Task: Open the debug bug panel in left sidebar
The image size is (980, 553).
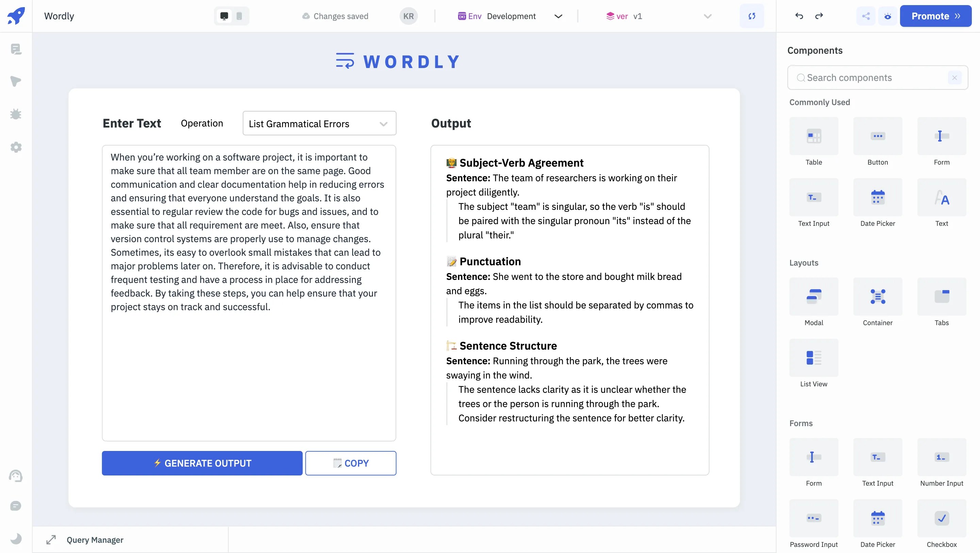Action: pos(16,114)
